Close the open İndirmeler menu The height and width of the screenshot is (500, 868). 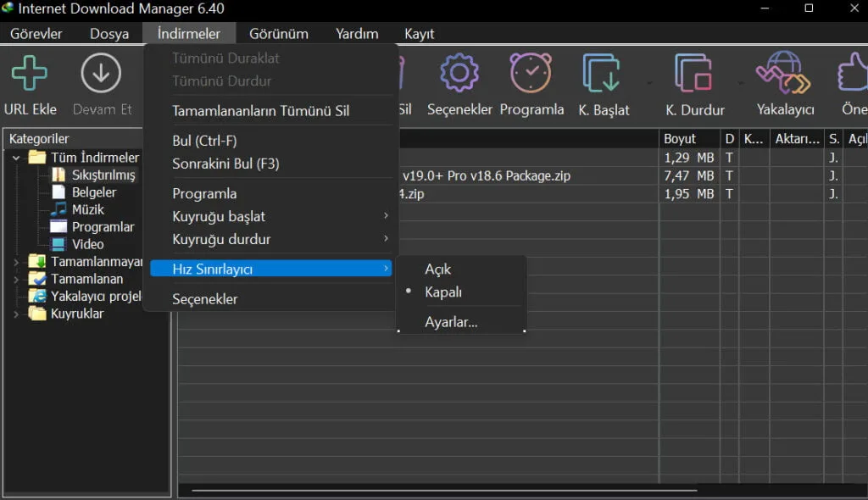click(x=189, y=34)
